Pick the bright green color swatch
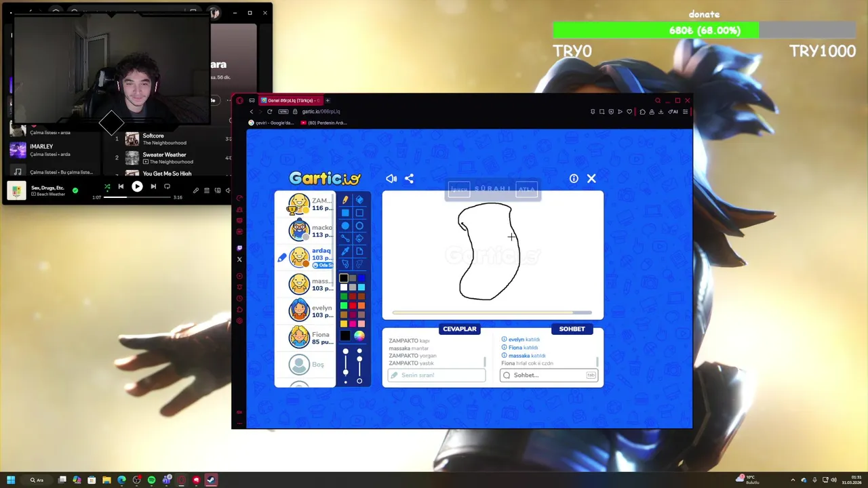The height and width of the screenshot is (488, 868). click(x=344, y=306)
